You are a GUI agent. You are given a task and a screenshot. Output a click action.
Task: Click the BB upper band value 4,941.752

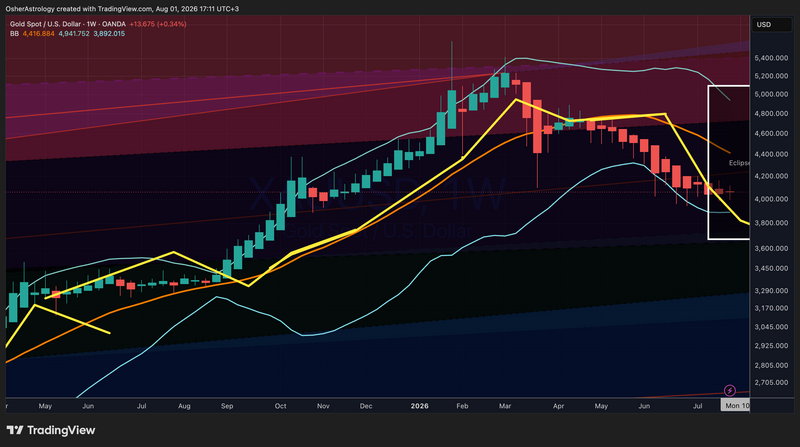click(x=74, y=34)
